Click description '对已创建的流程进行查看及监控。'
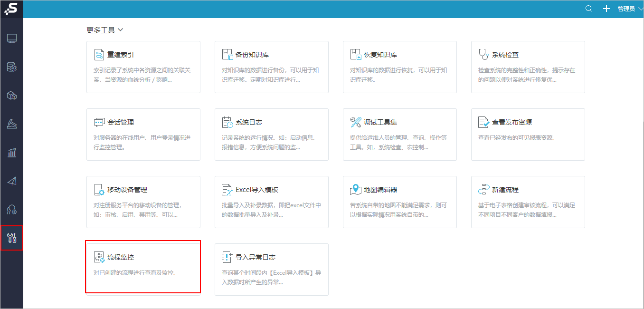644x309 pixels. tap(135, 273)
